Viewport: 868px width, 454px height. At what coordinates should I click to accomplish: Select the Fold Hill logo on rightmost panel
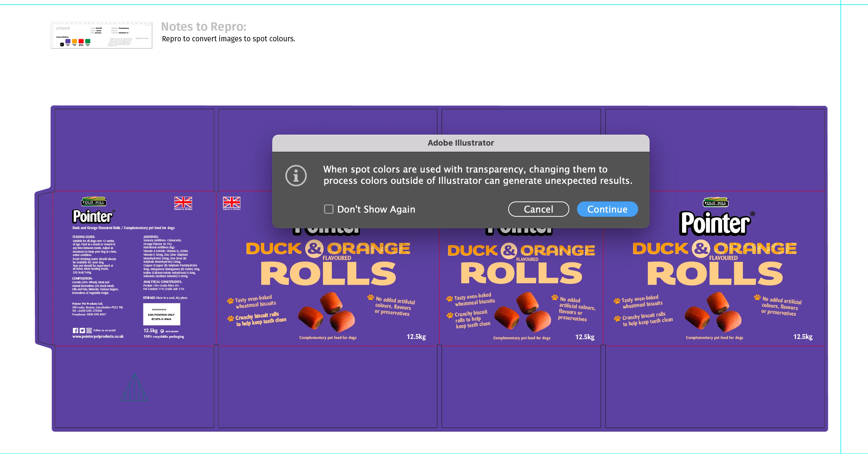pos(715,202)
